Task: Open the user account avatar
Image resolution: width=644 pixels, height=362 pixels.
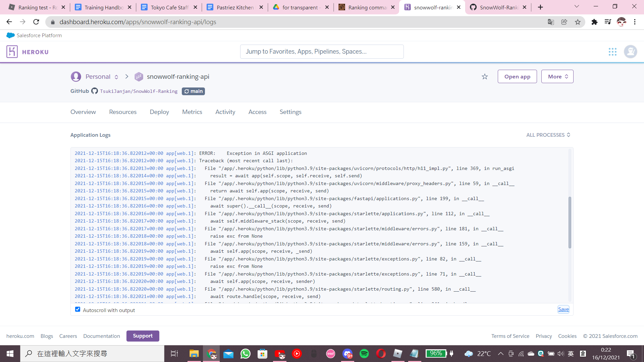Action: (630, 52)
